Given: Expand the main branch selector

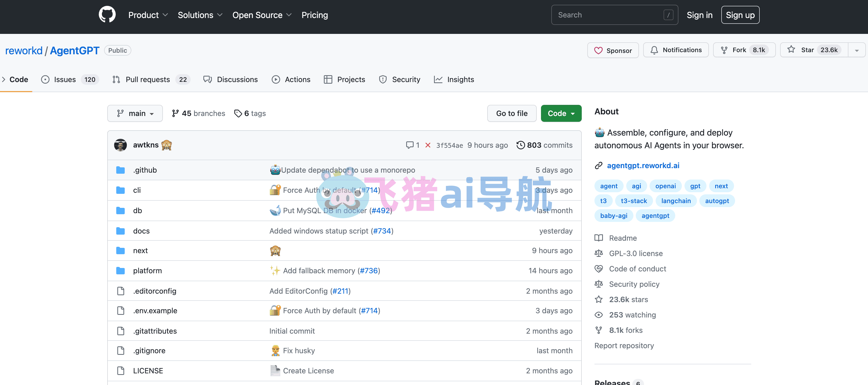Looking at the screenshot, I should [x=135, y=114].
